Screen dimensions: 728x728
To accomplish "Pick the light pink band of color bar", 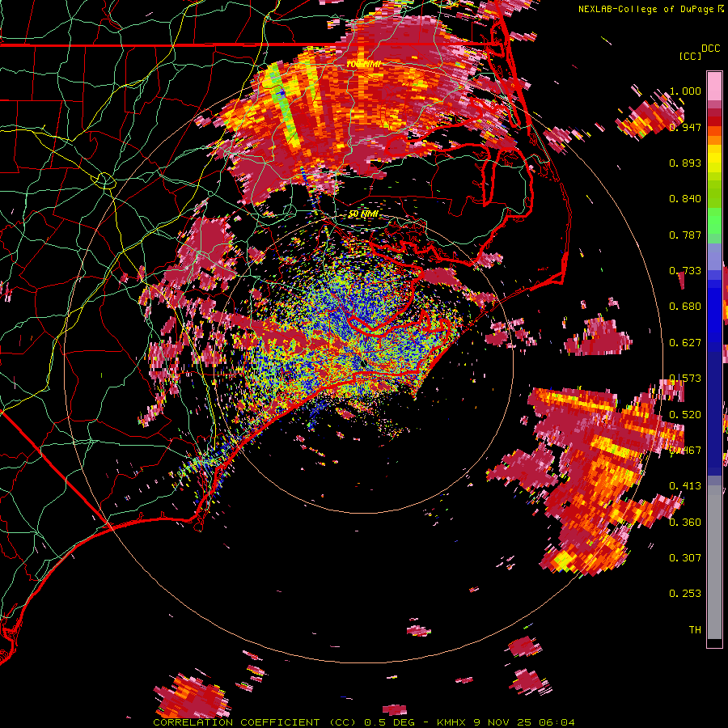I will pos(714,87).
